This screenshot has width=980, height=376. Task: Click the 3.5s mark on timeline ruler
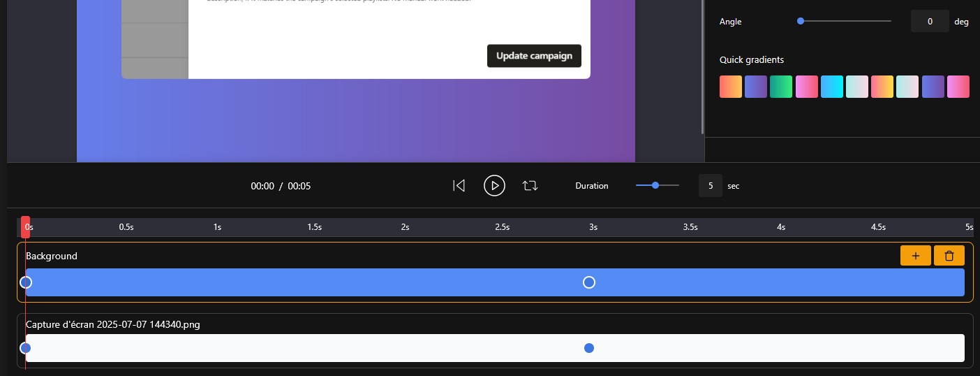(x=690, y=227)
